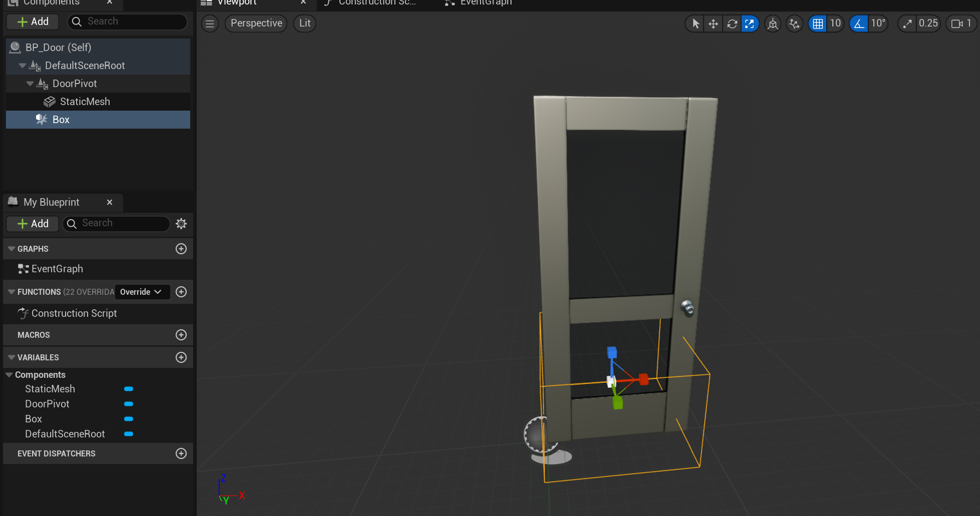
Task: Select the Box collision component
Action: [98, 120]
